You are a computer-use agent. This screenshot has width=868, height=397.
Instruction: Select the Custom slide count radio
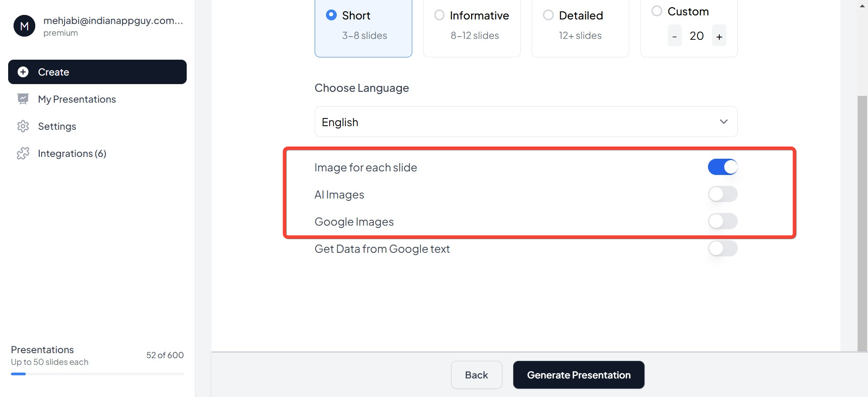tap(657, 11)
